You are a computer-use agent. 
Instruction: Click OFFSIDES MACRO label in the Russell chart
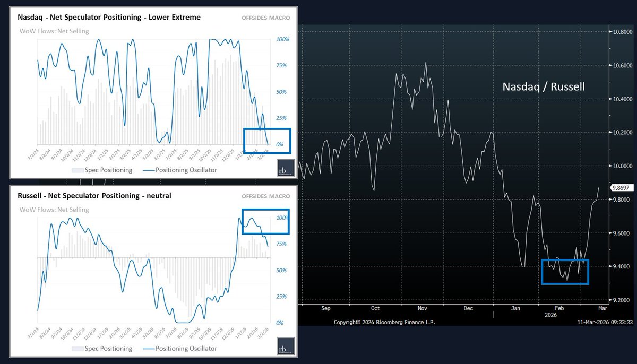266,196
